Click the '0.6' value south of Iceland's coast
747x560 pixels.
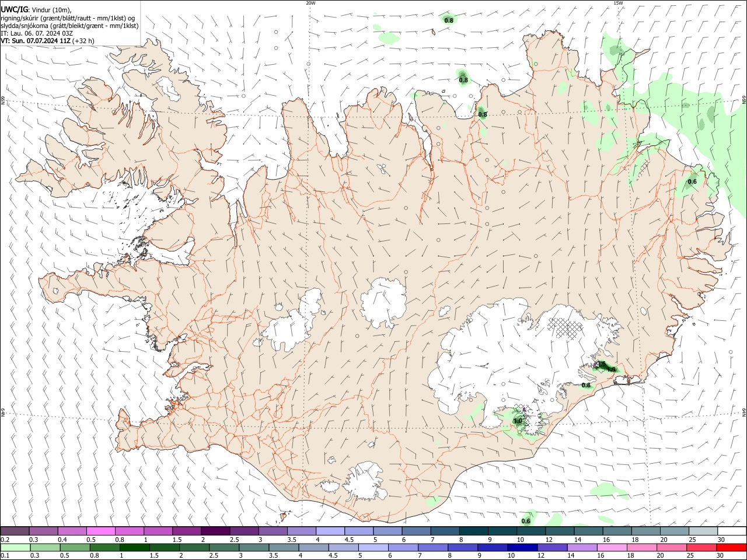click(526, 521)
